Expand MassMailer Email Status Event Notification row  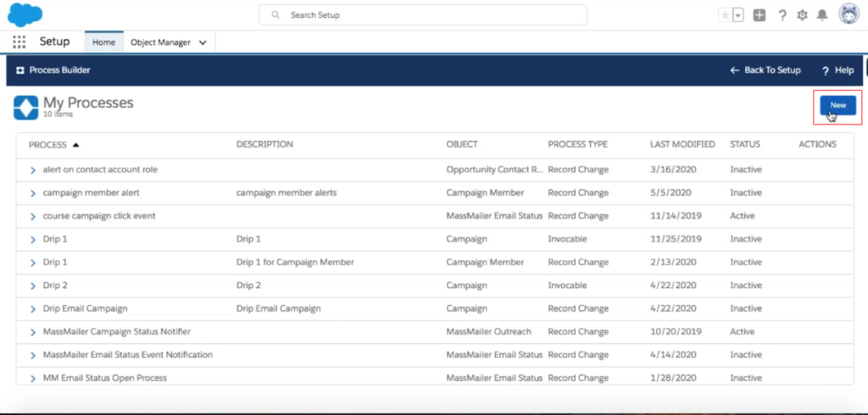[x=33, y=355]
